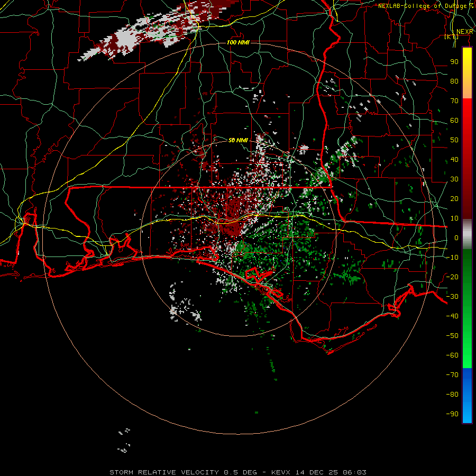
Task: Click the positive 20 scale value
Action: [454, 199]
